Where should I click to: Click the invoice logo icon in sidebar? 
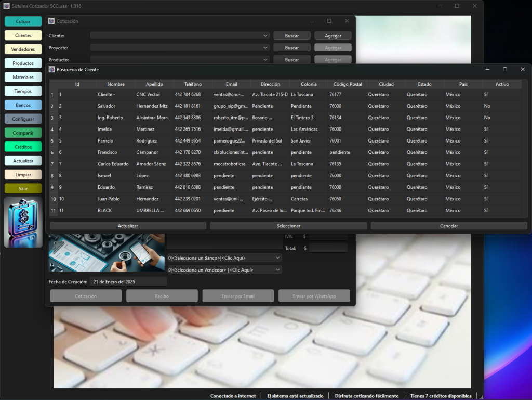tap(23, 223)
